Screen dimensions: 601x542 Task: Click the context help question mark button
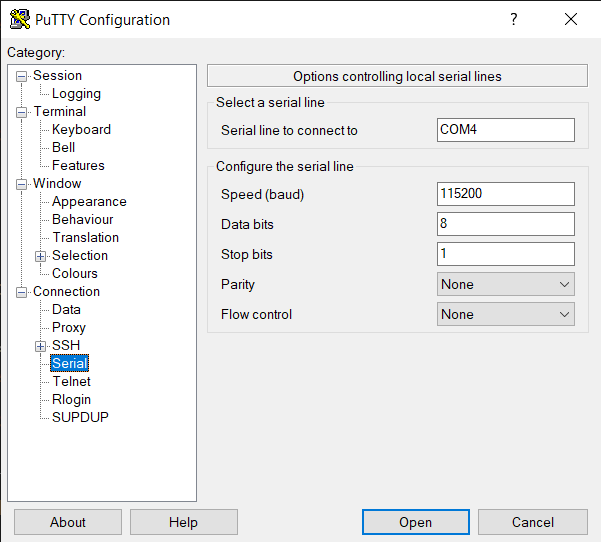[x=514, y=20]
